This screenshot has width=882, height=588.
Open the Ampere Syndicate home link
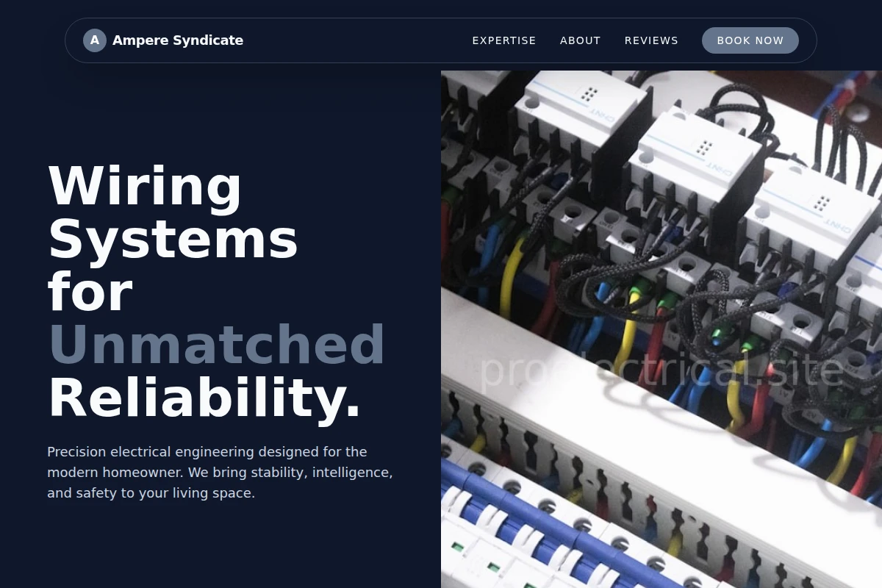tap(163, 40)
